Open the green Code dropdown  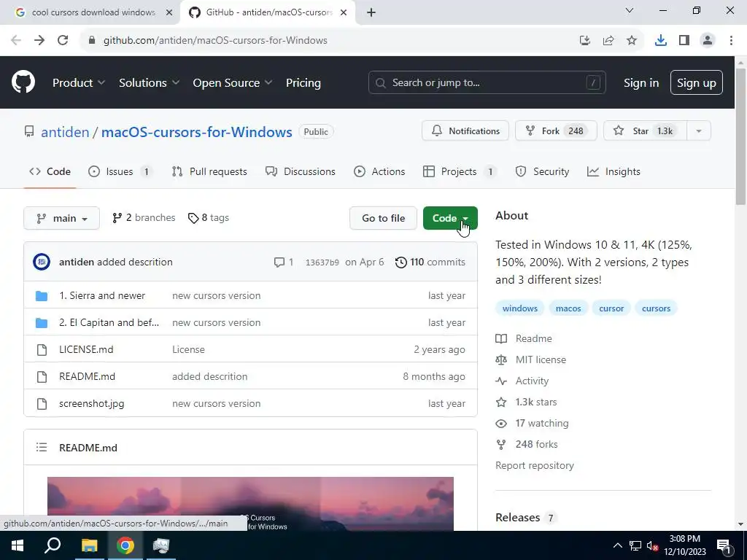tap(450, 218)
